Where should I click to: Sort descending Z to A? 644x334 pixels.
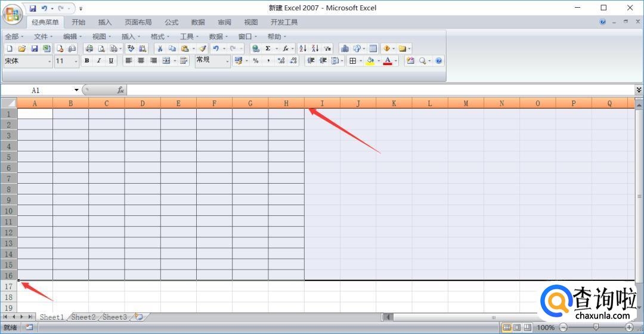coord(315,48)
